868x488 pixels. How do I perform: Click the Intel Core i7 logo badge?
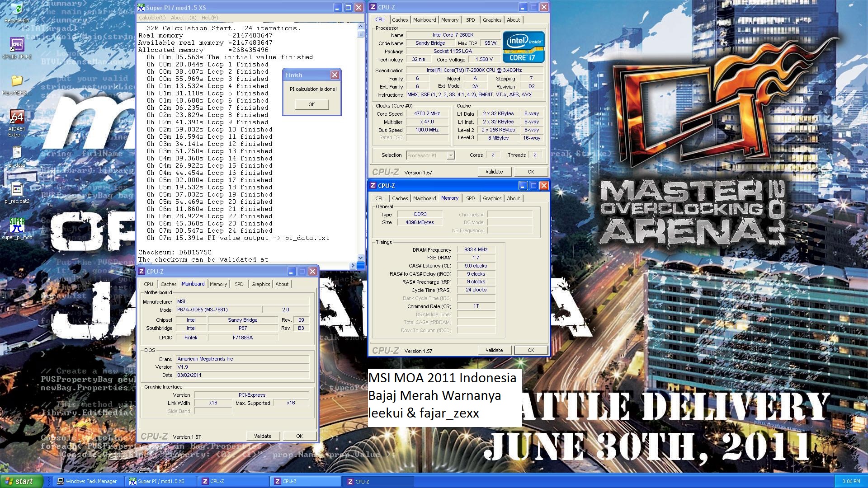point(523,47)
